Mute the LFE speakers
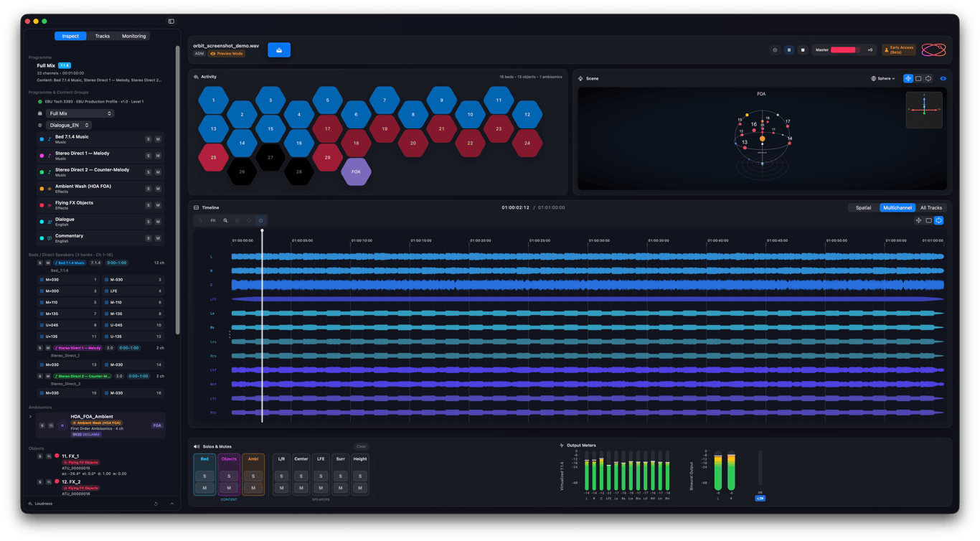 click(x=321, y=489)
